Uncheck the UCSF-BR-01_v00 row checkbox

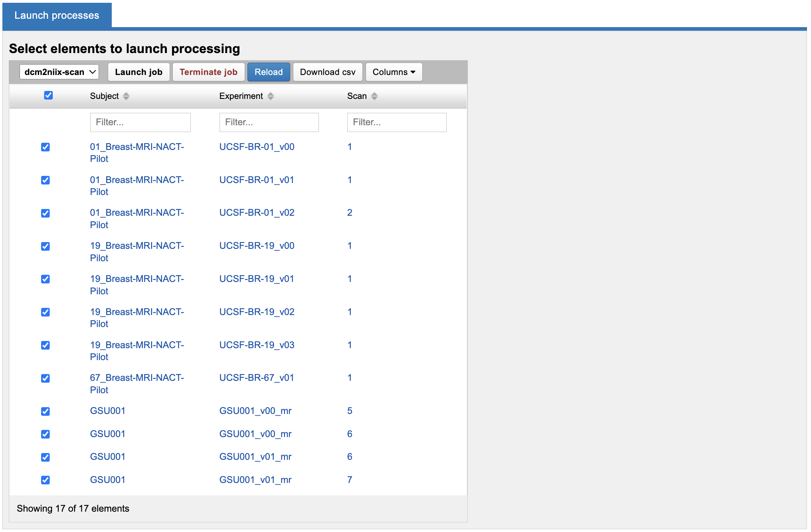[x=45, y=147]
